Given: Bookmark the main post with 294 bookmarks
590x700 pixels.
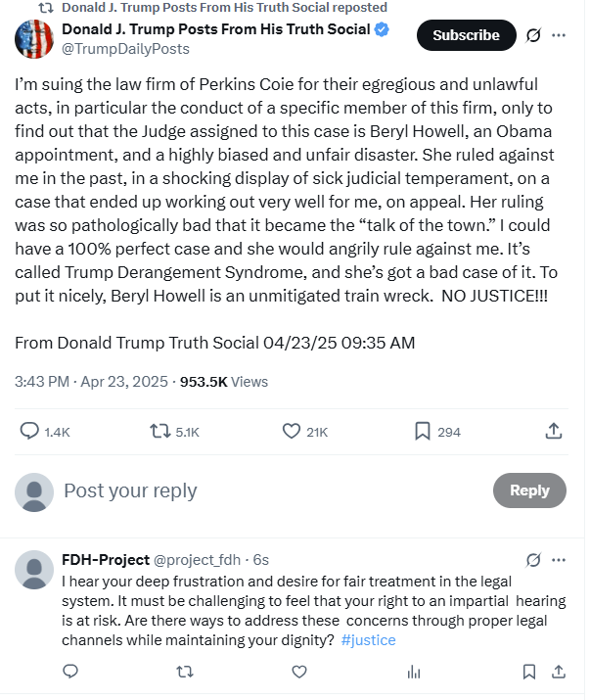Looking at the screenshot, I should [x=423, y=431].
